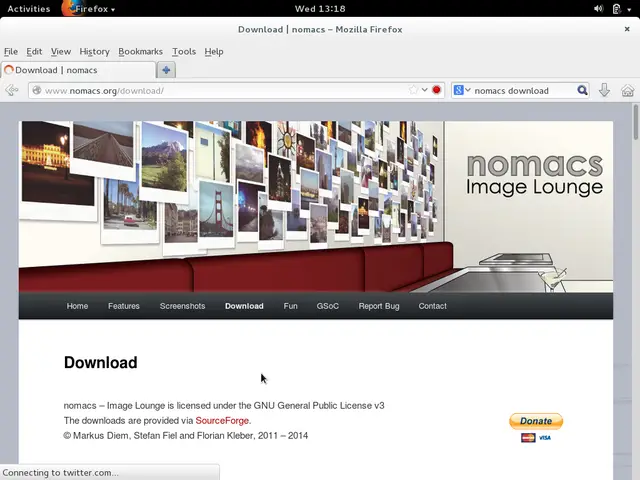This screenshot has width=640, height=480.
Task: Open the downloads arrow icon
Action: [604, 90]
